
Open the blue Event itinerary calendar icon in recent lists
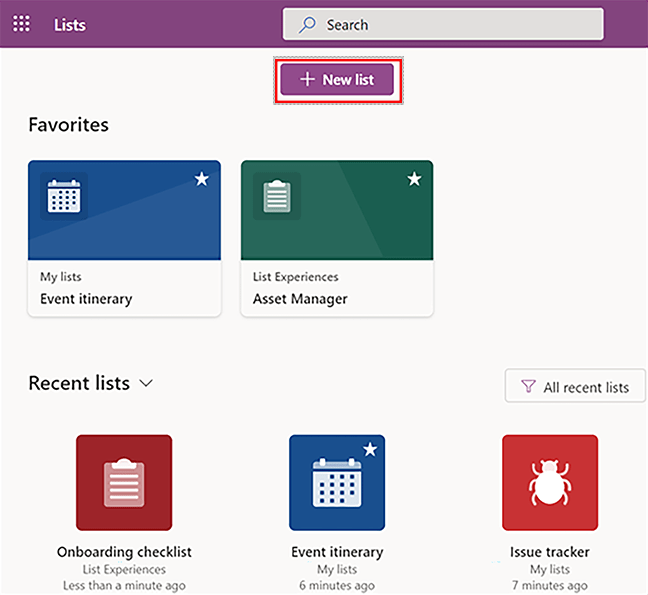pyautogui.click(x=335, y=484)
